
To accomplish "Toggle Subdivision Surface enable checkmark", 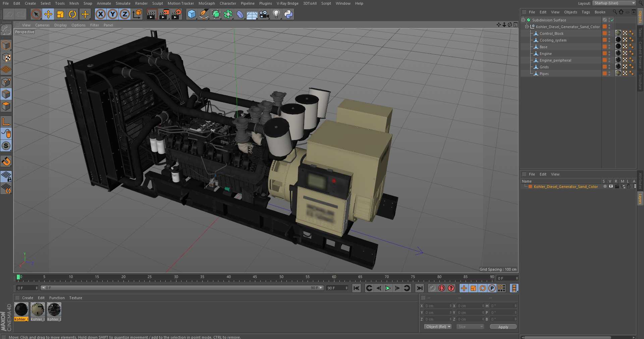I will (612, 20).
